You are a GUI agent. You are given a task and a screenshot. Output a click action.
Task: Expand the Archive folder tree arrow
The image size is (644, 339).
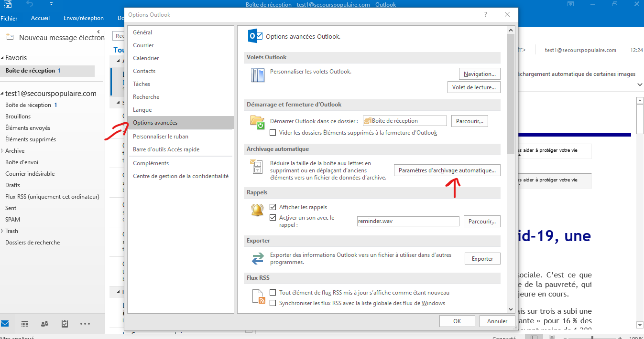2,151
